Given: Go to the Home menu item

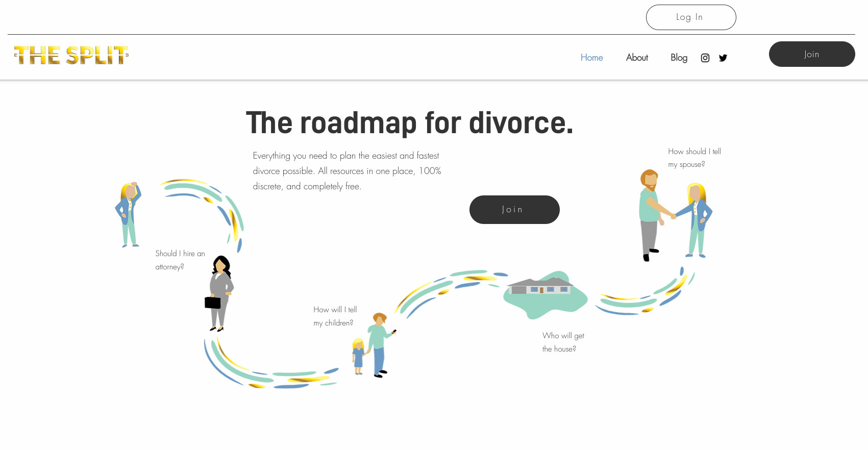Looking at the screenshot, I should tap(591, 58).
